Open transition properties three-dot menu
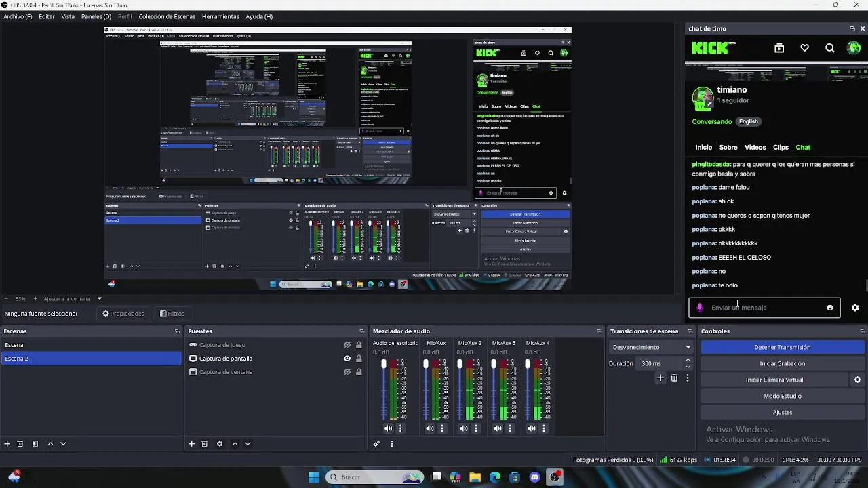868x488 pixels. [688, 378]
